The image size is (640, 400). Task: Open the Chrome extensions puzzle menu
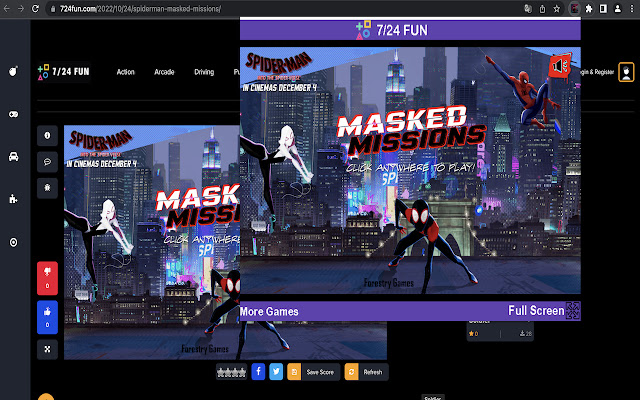click(589, 9)
